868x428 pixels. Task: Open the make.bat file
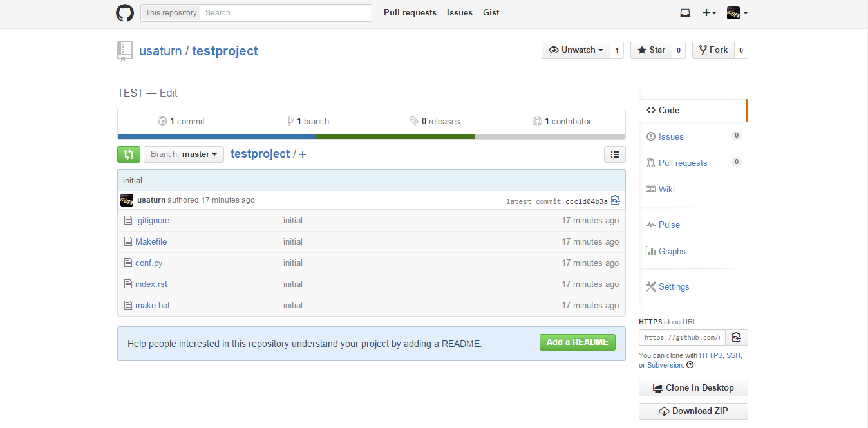pyautogui.click(x=153, y=305)
